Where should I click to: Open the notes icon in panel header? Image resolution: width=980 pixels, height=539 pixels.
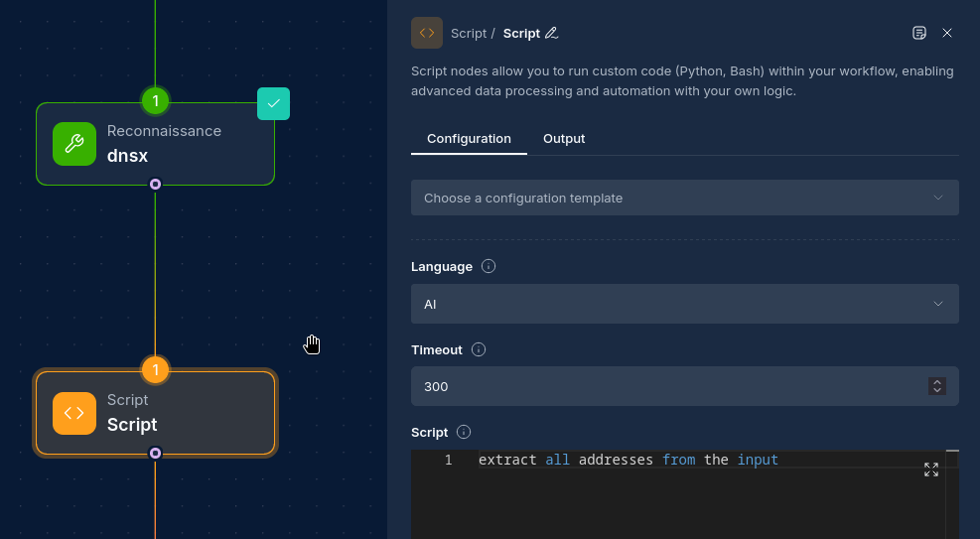[918, 33]
